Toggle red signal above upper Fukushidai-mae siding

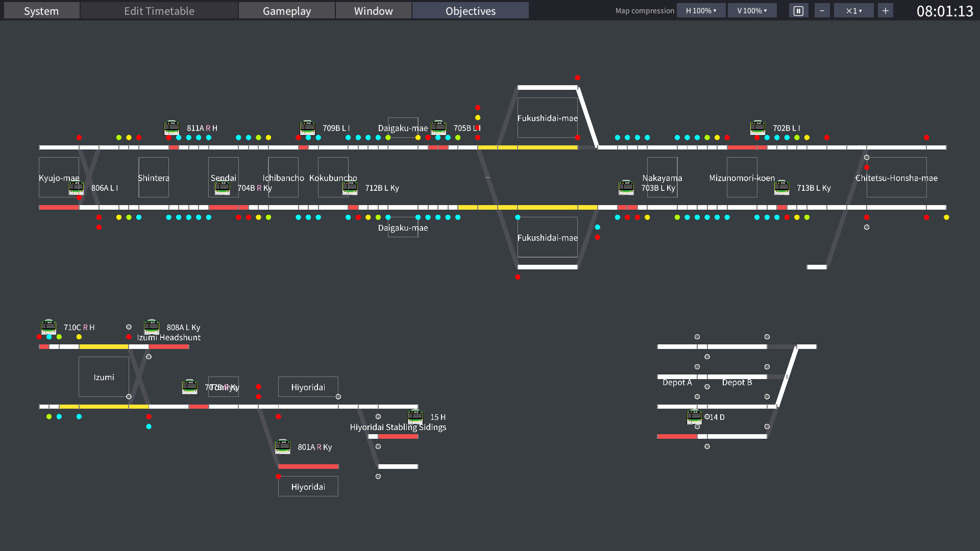tap(577, 78)
